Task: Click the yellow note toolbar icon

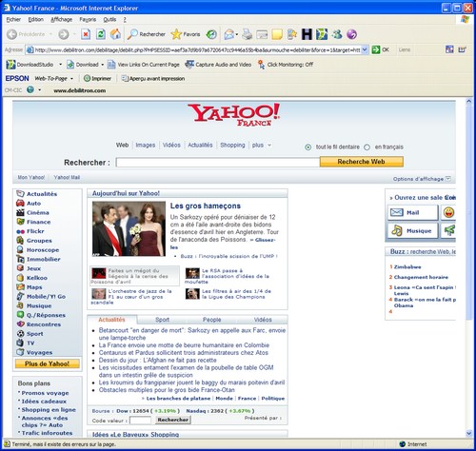Action: tap(277, 34)
